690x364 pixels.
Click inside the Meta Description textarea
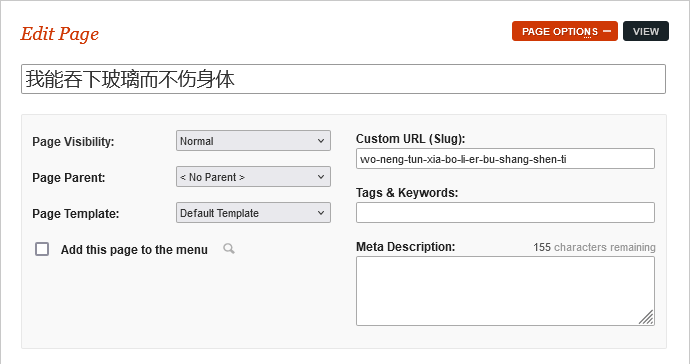(505, 291)
